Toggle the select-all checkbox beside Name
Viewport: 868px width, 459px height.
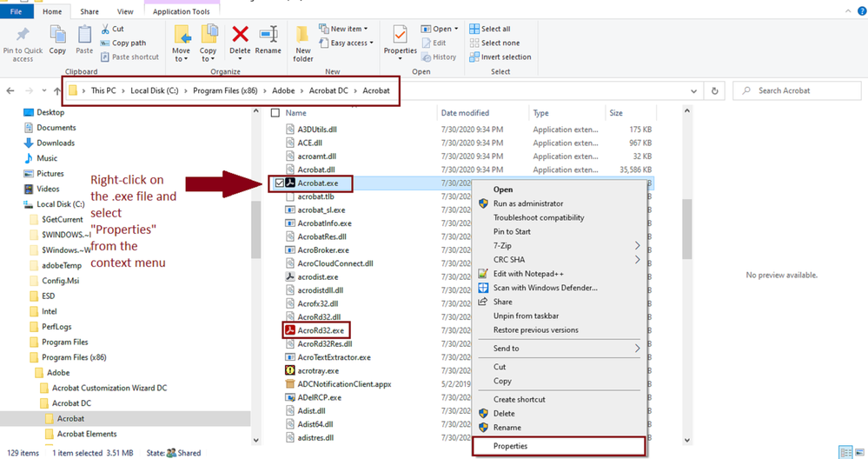275,113
